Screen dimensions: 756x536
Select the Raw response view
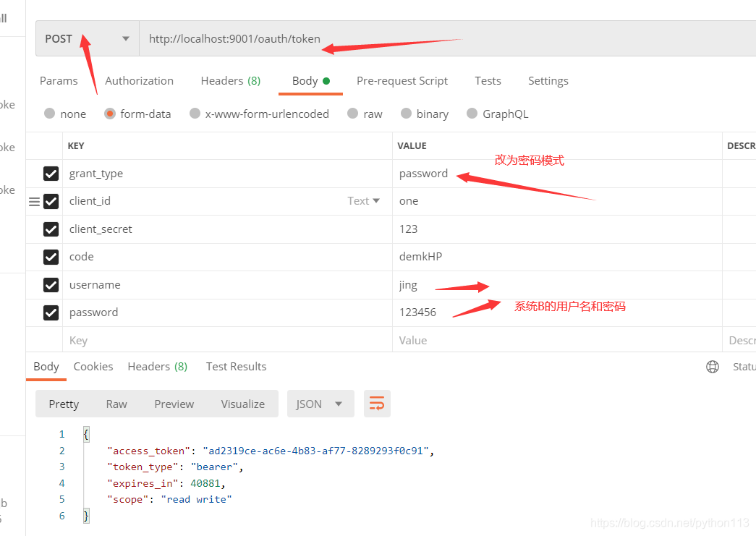(x=116, y=404)
